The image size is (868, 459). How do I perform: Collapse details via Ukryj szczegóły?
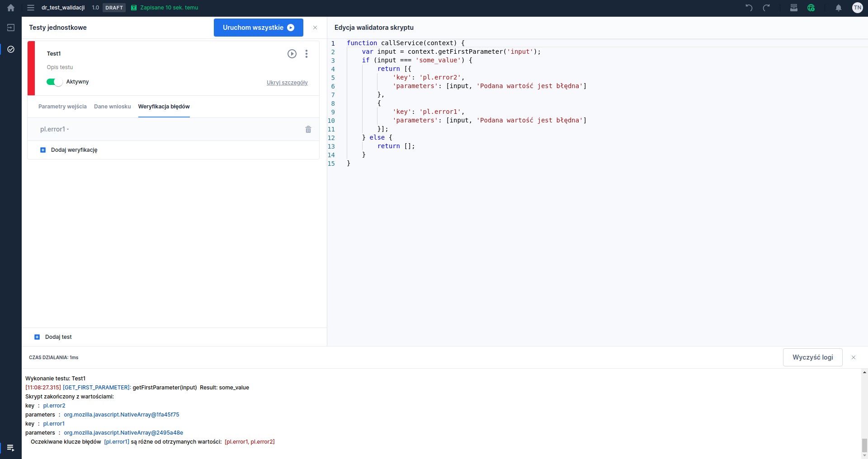point(287,83)
